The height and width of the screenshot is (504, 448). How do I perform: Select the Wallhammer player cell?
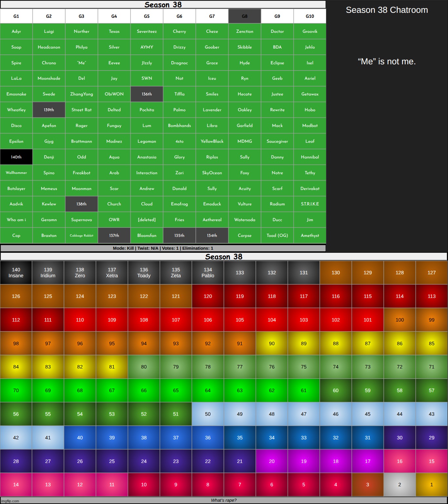click(x=16, y=173)
